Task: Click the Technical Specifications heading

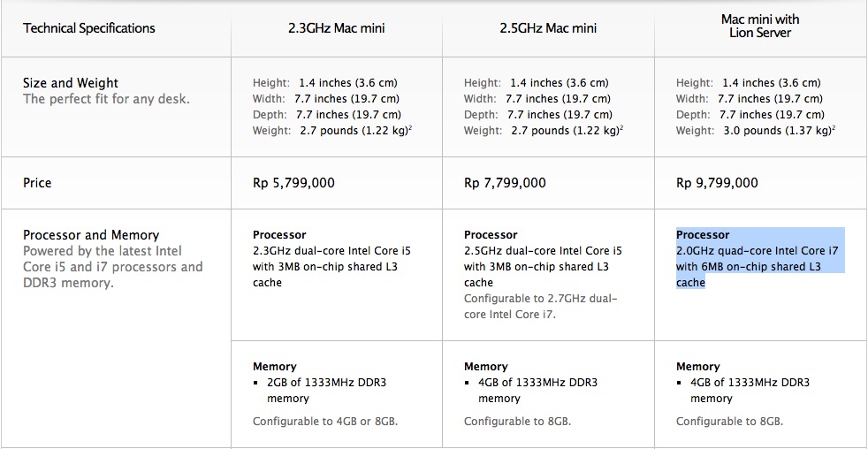Action: pyautogui.click(x=89, y=28)
